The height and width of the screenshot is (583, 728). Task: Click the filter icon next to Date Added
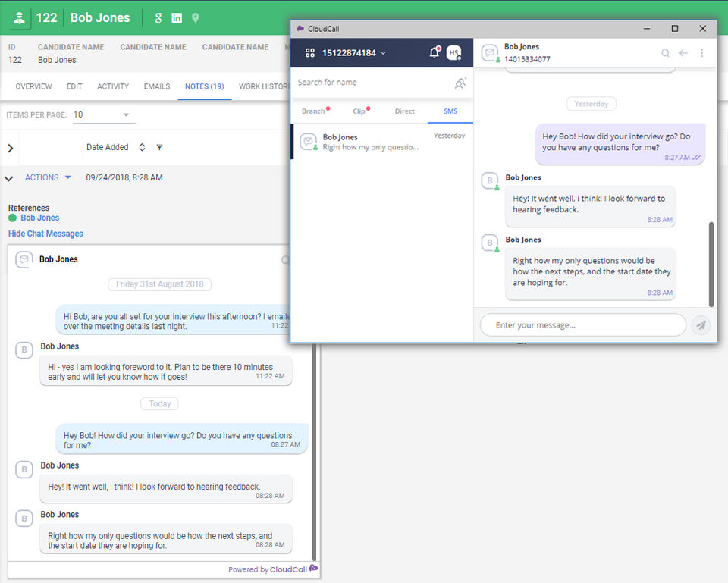[159, 147]
